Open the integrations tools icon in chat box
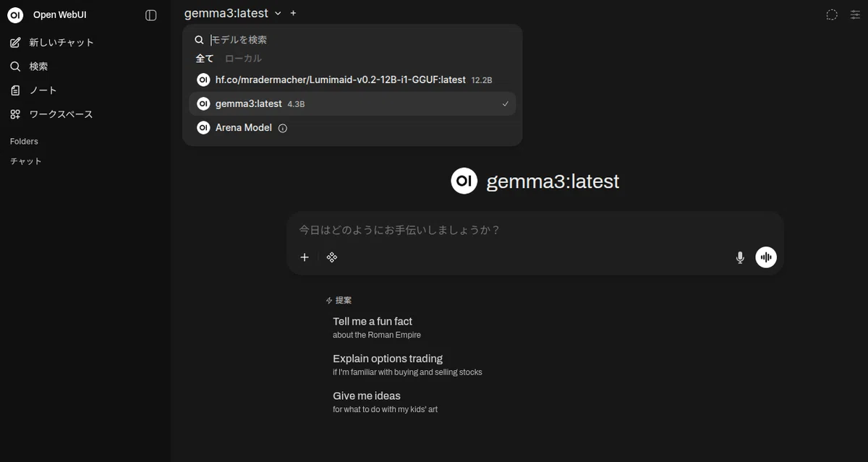The width and height of the screenshot is (868, 462). (x=332, y=257)
